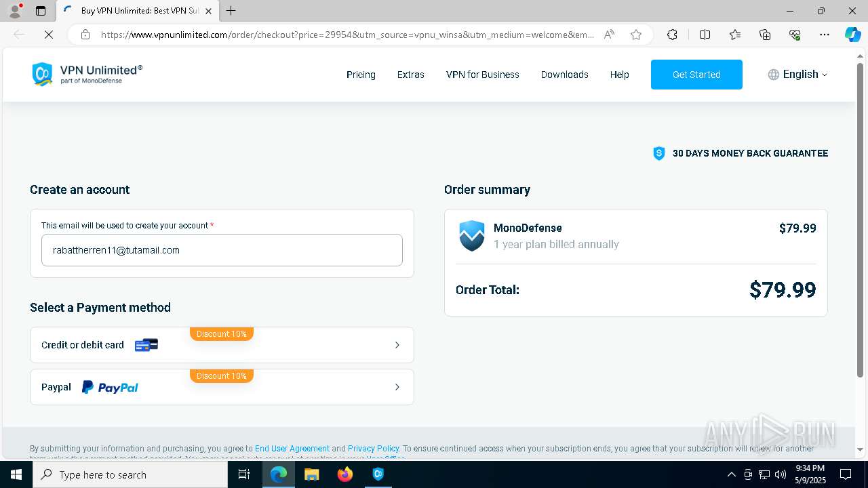Open Microsoft Edge from the taskbar
Viewport: 868px width, 488px height.
tap(279, 474)
